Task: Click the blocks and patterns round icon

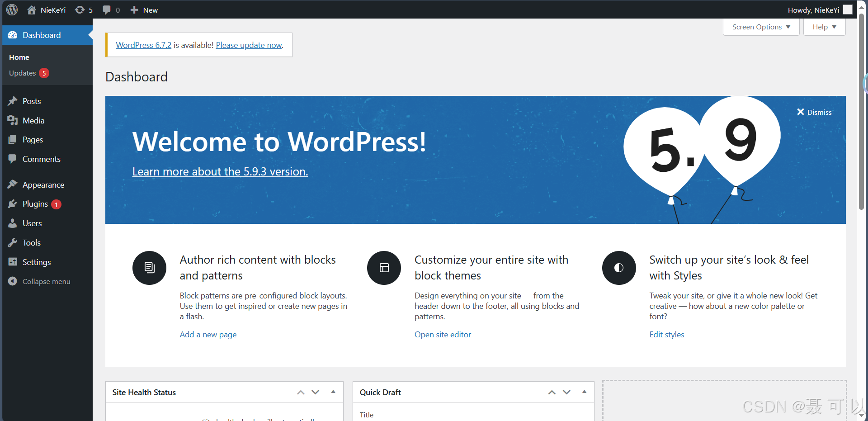Action: tap(149, 268)
